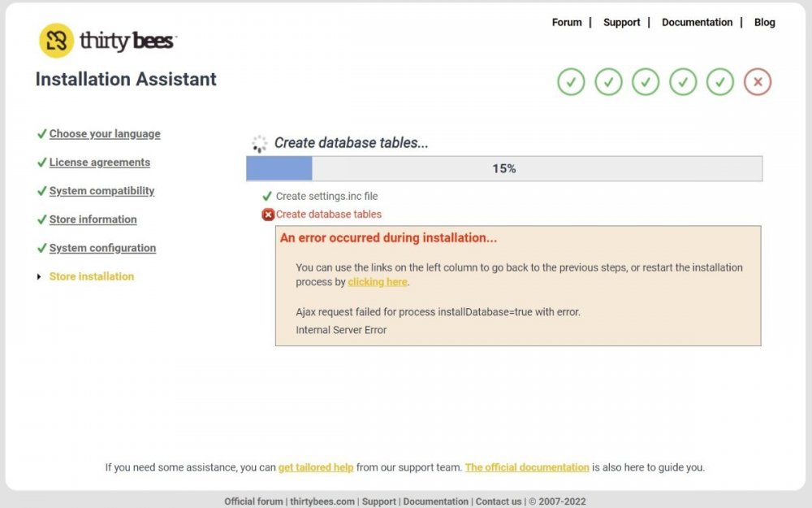Click the green check beside Create settings.inc file

click(267, 196)
